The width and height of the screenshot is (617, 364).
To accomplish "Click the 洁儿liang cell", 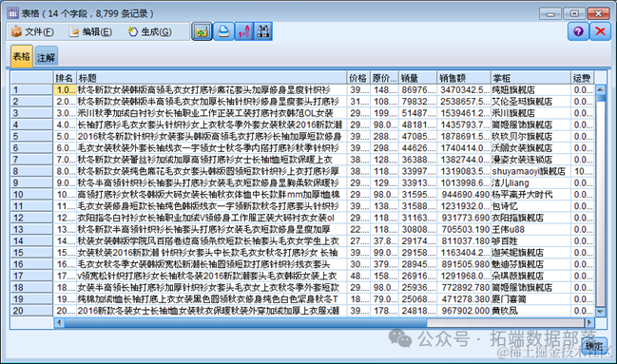I will (530, 183).
